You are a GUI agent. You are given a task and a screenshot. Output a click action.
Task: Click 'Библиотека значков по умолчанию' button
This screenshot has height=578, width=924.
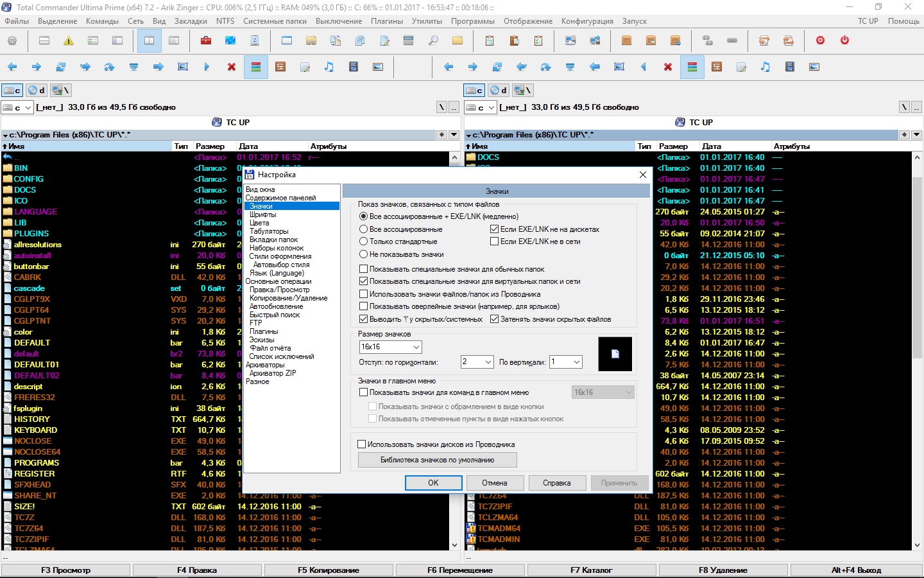[x=437, y=460]
